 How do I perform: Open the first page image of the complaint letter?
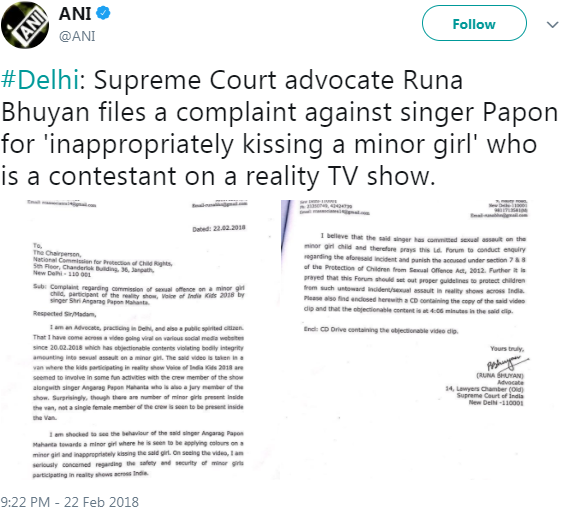(x=140, y=340)
